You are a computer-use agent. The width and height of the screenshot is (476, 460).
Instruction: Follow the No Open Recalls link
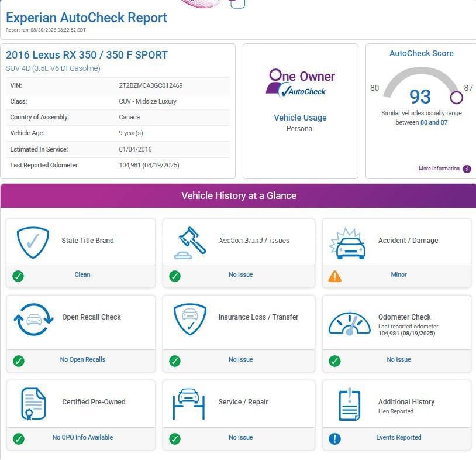click(82, 359)
